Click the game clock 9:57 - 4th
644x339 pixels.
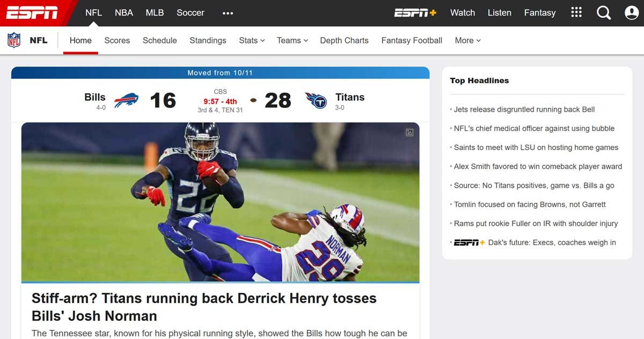pyautogui.click(x=220, y=101)
